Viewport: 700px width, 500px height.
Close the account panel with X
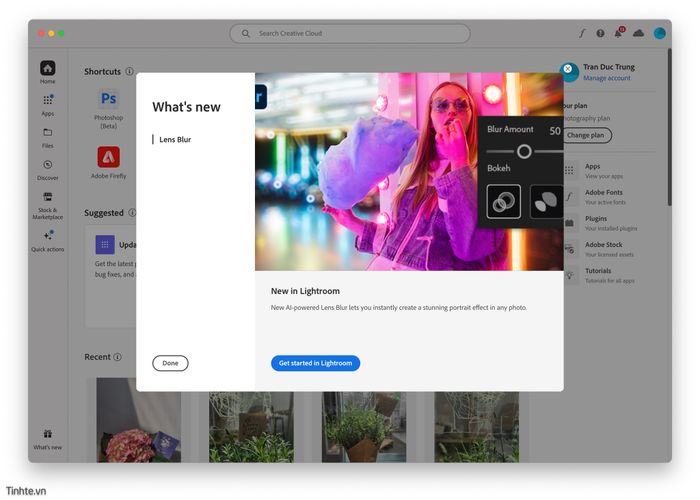click(567, 69)
